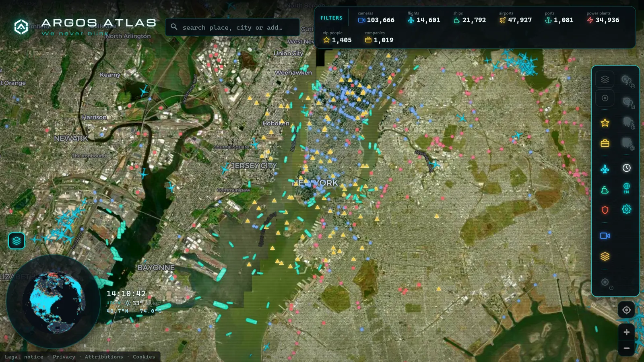The image size is (644, 362).
Task: Select the blue video camera icon in right panel
Action: 605,236
